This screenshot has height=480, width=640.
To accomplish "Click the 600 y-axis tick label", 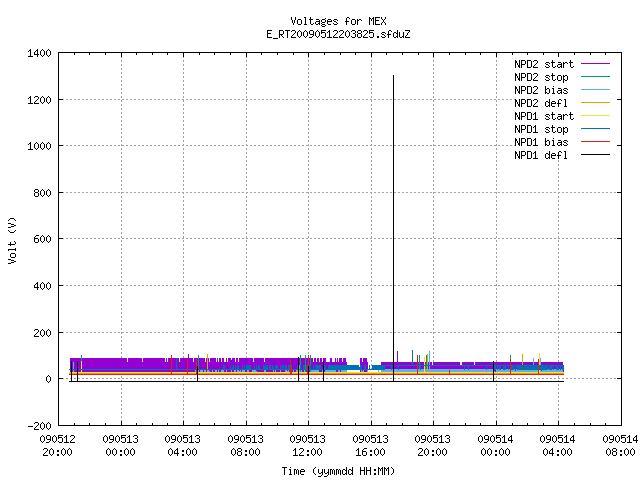I will (42, 239).
